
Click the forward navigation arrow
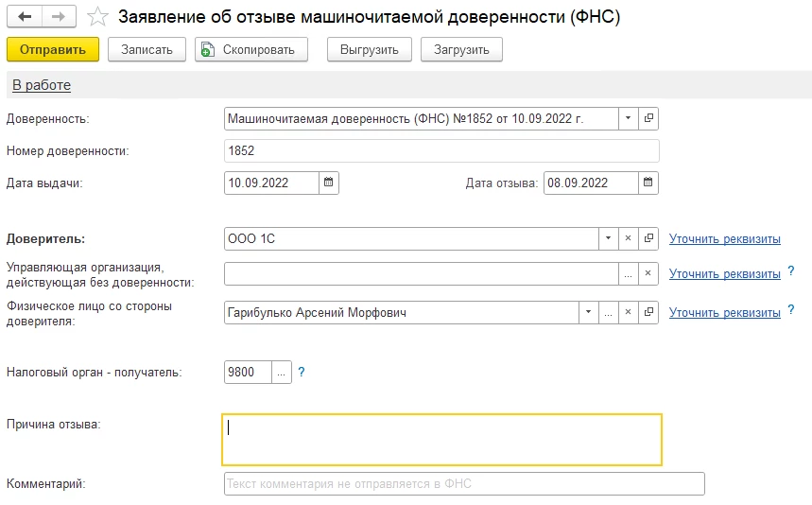coord(59,17)
